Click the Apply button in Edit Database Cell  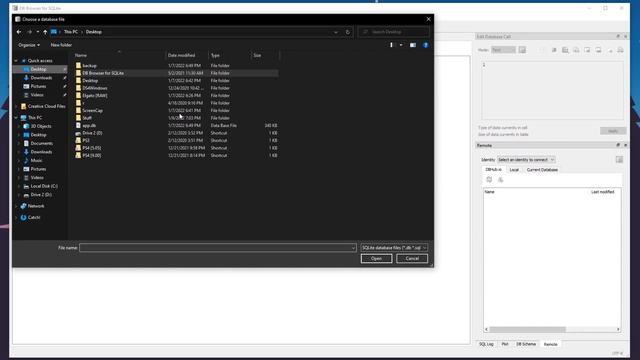point(613,131)
